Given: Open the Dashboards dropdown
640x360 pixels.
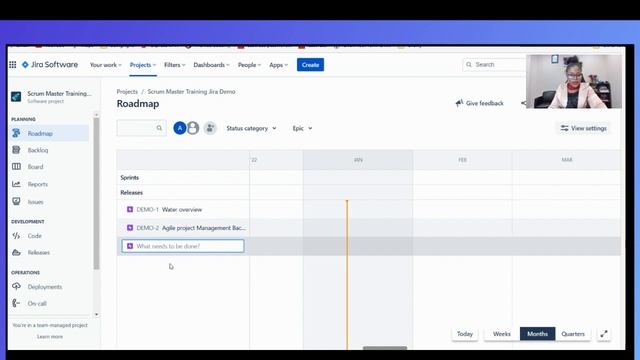Looking at the screenshot, I should [211, 65].
